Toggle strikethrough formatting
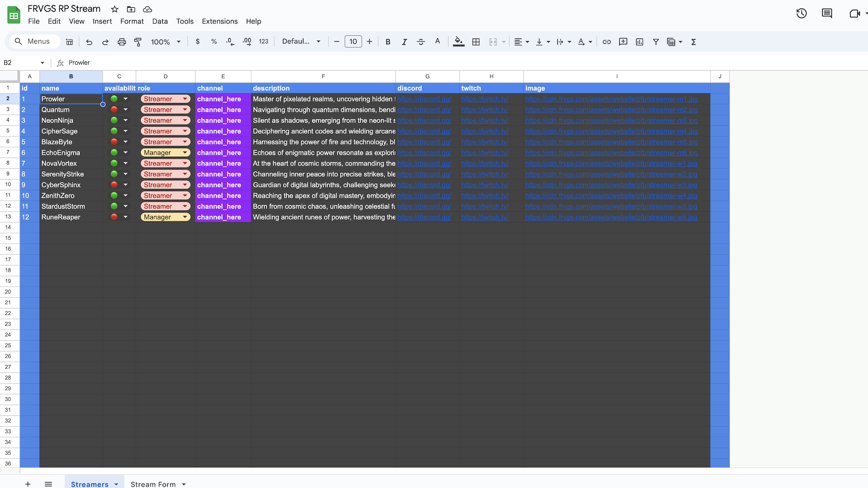Viewport: 868px width, 488px height. pyautogui.click(x=421, y=42)
